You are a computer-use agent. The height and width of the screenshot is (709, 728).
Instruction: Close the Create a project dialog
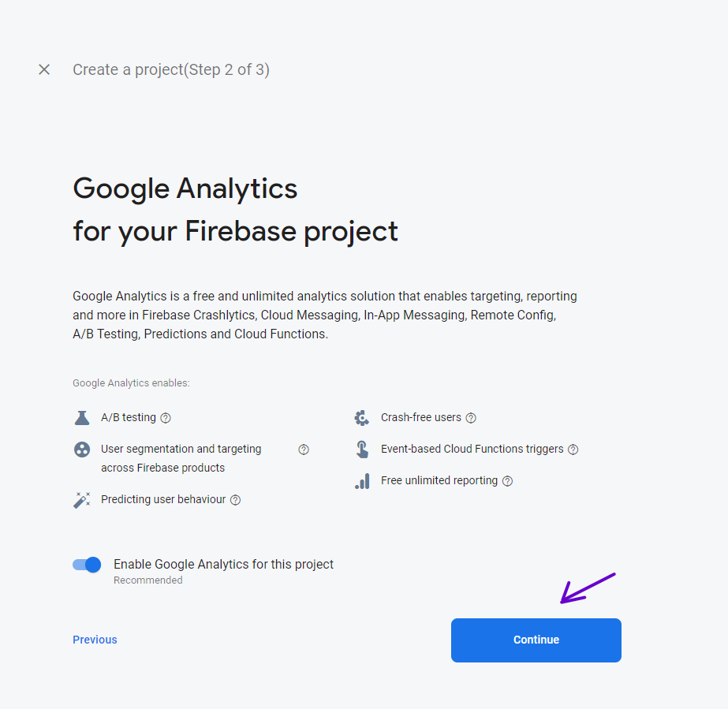click(44, 69)
